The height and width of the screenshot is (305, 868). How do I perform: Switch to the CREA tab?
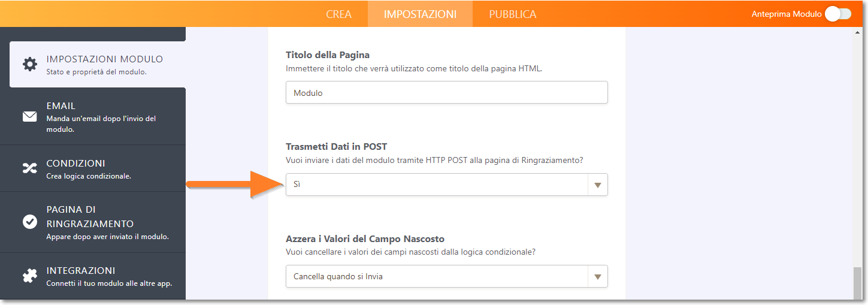click(x=338, y=14)
